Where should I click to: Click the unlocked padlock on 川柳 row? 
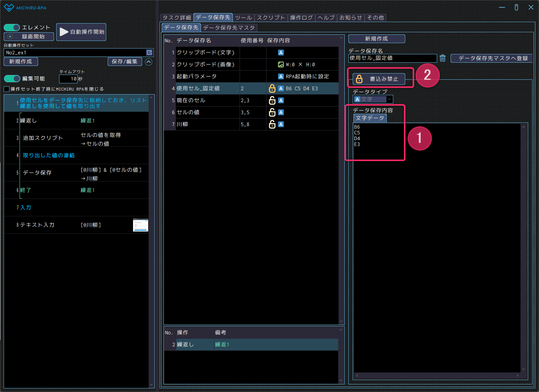(272, 124)
